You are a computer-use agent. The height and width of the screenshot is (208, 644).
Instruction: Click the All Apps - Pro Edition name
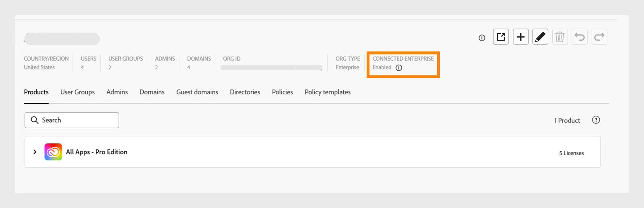click(x=97, y=152)
